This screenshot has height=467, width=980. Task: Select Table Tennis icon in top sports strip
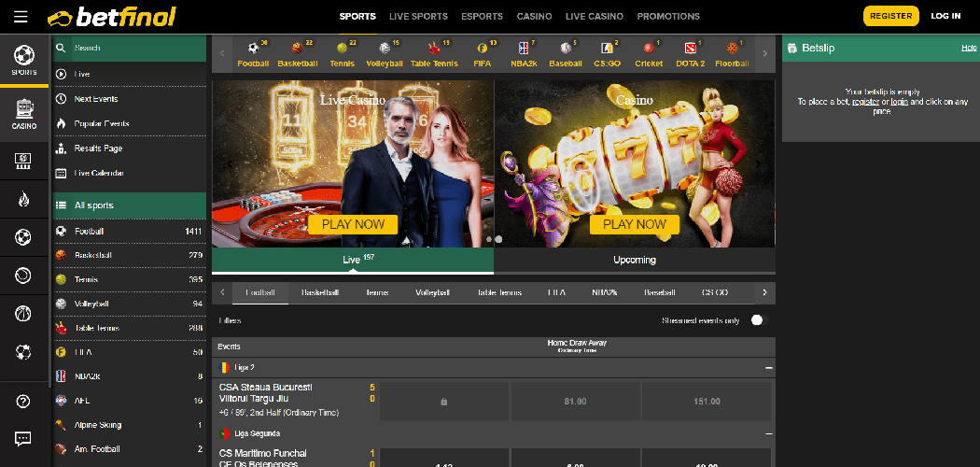point(434,53)
